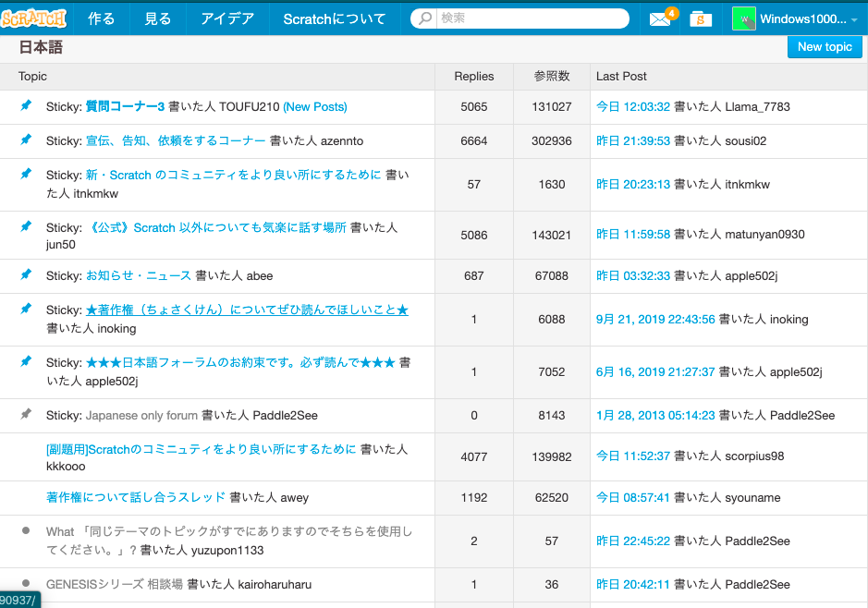Click the search magnifier icon
868x608 pixels.
[x=424, y=18]
